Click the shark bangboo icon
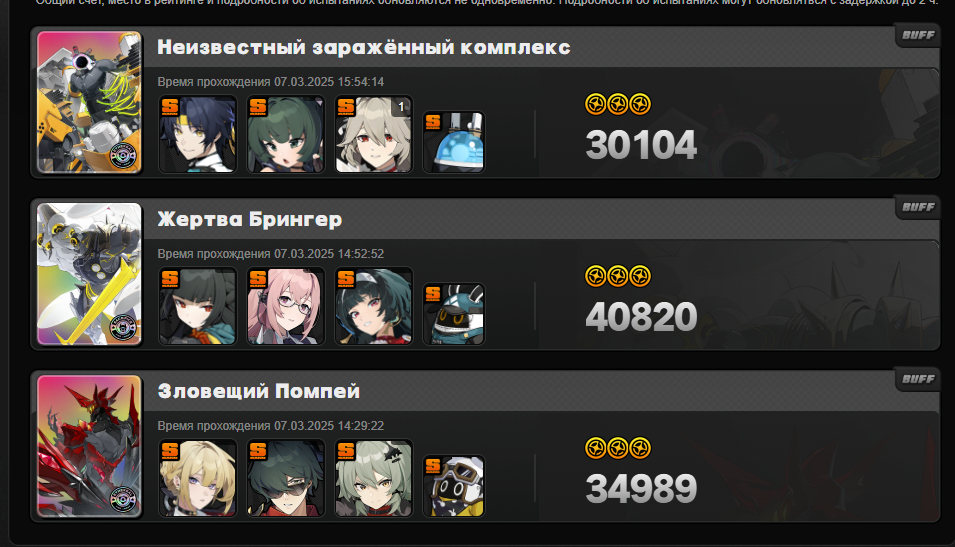The image size is (955, 547). (454, 314)
